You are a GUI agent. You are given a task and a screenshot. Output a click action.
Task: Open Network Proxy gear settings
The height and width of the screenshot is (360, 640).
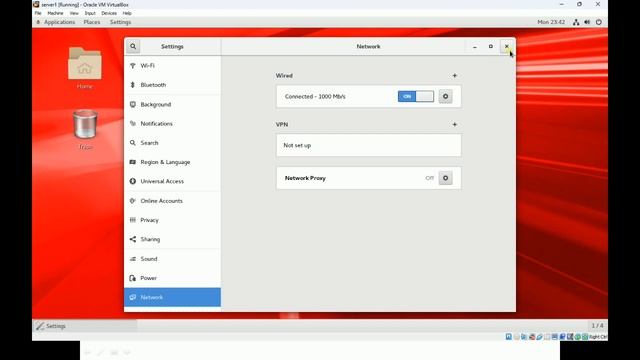[x=445, y=178]
